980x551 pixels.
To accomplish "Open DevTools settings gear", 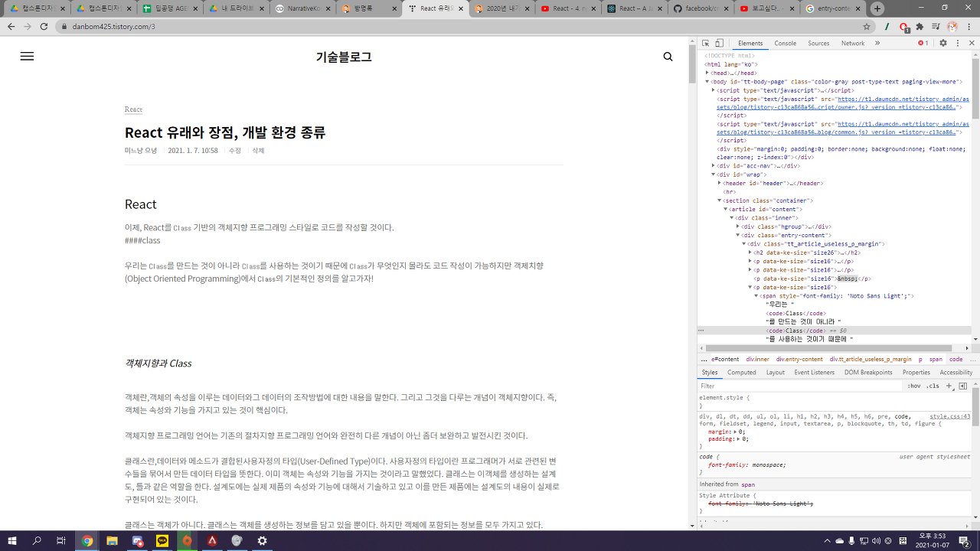I will (x=943, y=44).
